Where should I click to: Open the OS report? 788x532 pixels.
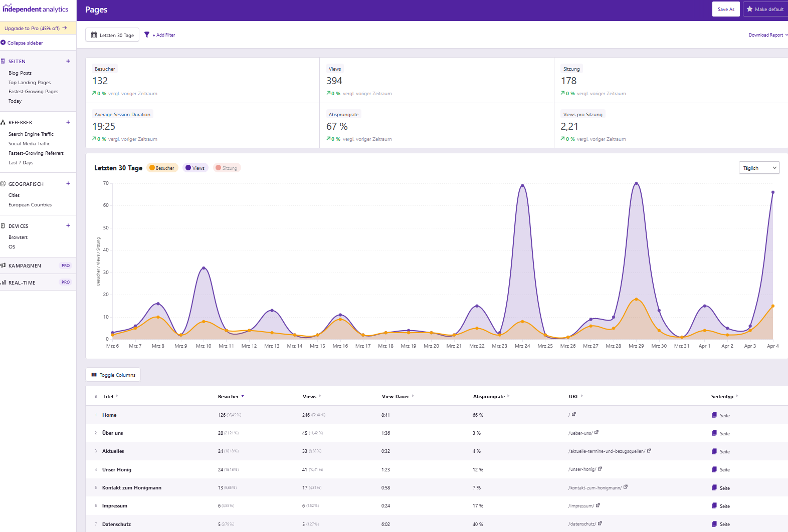point(12,247)
